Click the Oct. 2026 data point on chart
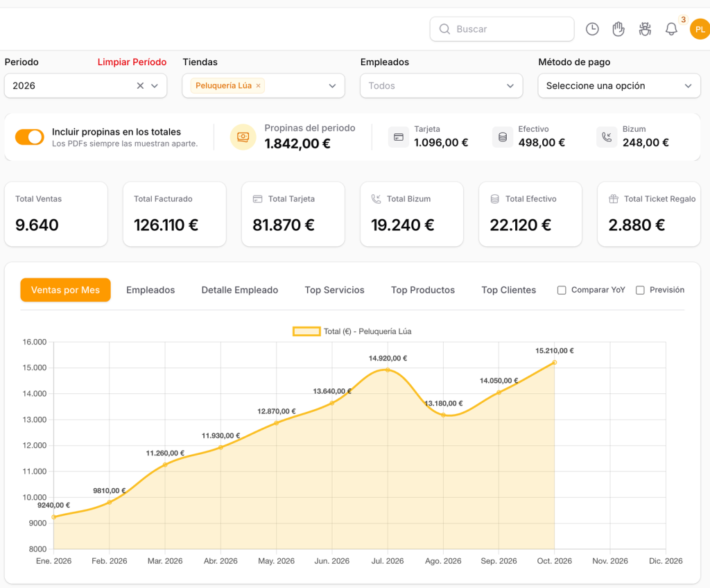 click(554, 363)
